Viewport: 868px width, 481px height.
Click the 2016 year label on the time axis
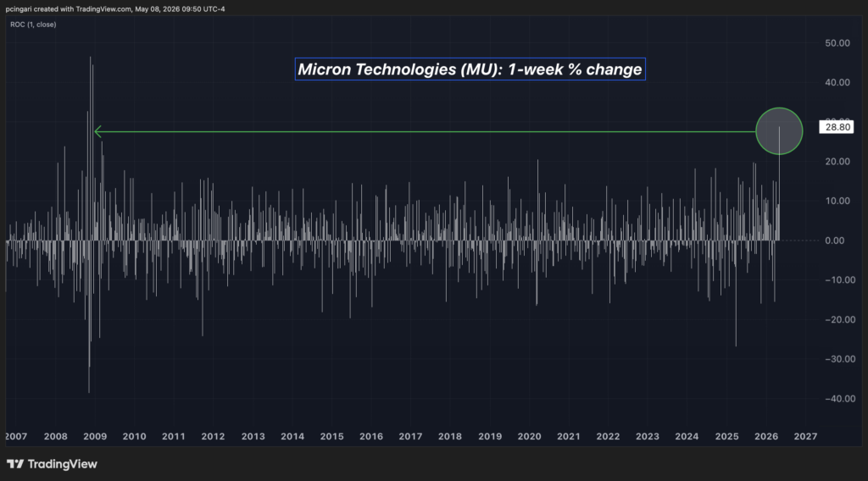(371, 436)
